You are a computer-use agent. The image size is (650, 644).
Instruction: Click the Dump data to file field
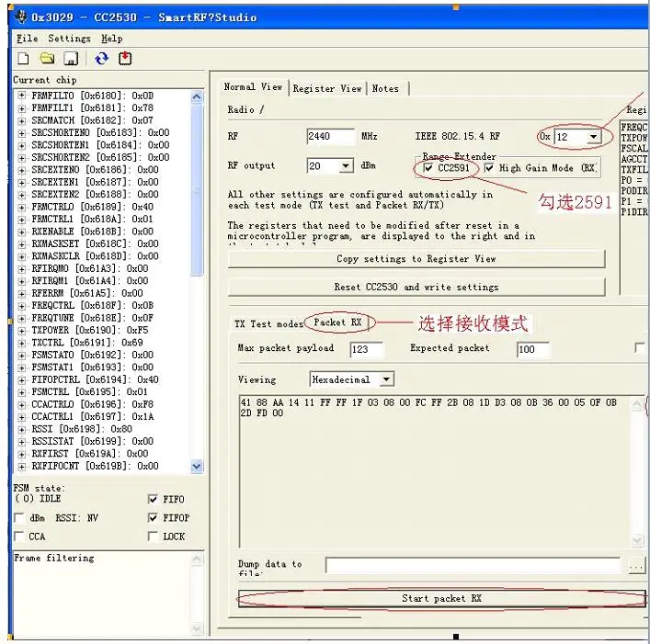point(473,565)
